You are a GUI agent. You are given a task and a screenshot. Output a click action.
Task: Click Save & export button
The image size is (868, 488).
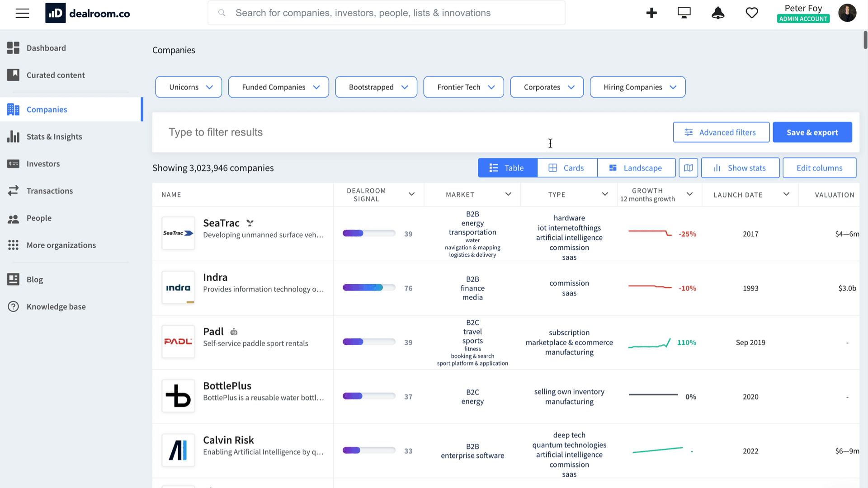click(812, 132)
